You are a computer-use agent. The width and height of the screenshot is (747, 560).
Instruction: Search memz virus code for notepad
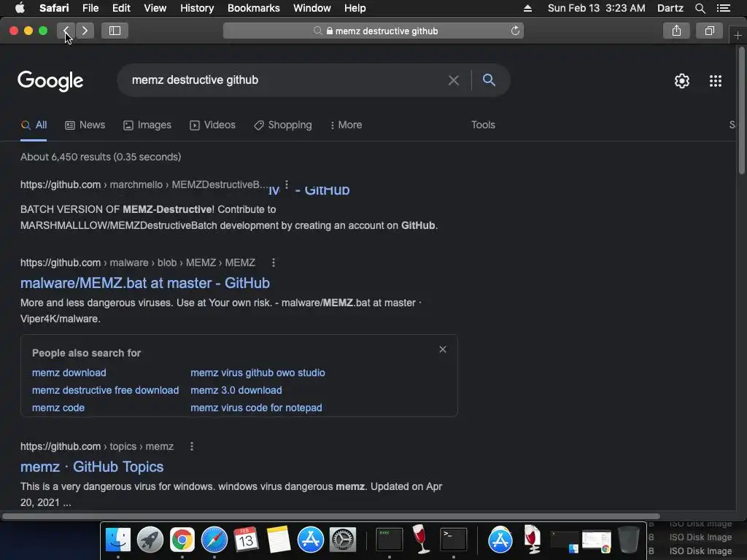pos(256,408)
